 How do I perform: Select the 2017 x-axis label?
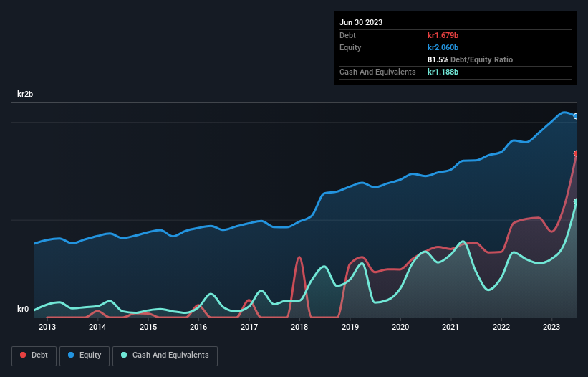[249, 327]
